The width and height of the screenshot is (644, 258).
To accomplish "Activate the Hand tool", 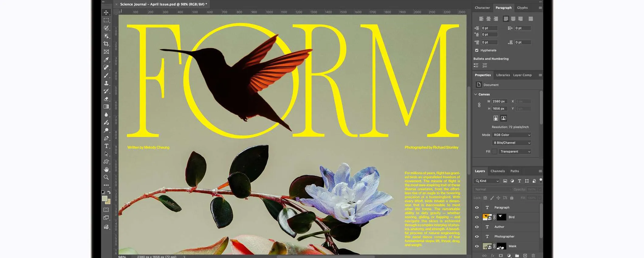I will pyautogui.click(x=106, y=169).
